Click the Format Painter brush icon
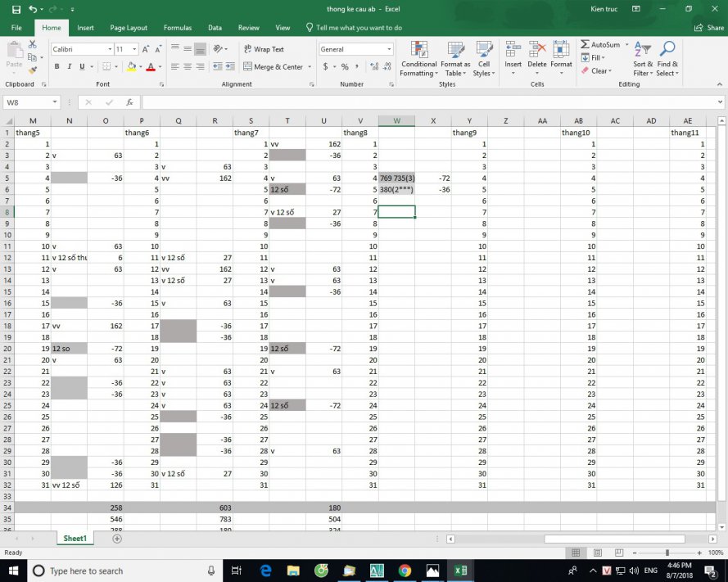 tap(32, 69)
